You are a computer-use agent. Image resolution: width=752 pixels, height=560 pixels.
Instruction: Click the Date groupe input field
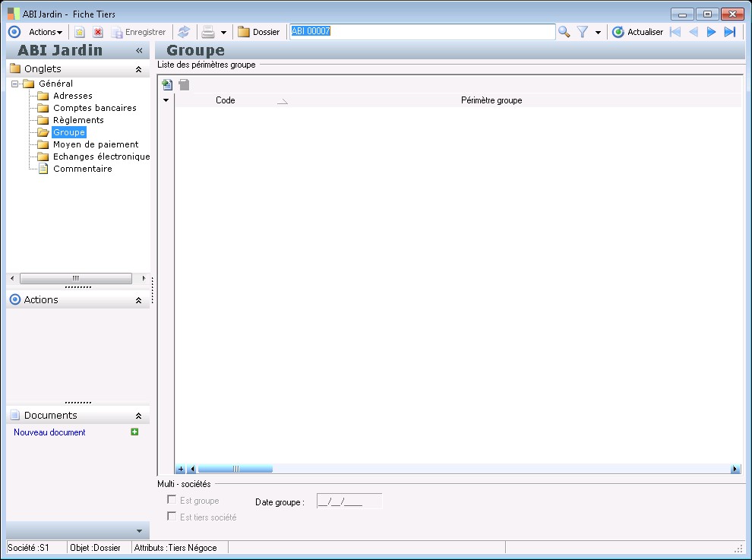(x=349, y=501)
